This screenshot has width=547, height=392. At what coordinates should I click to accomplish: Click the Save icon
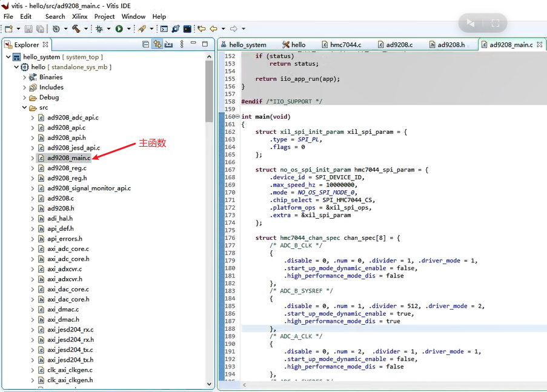point(28,29)
